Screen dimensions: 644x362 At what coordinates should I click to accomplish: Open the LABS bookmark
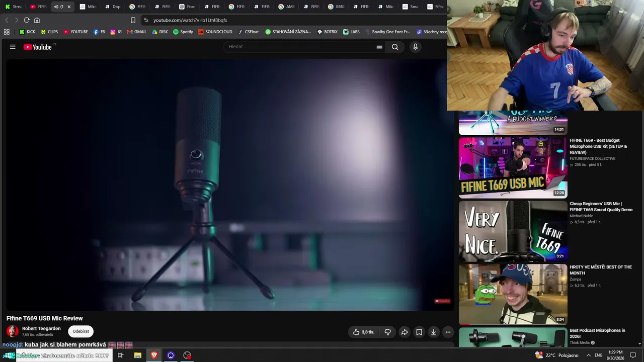pos(351,32)
